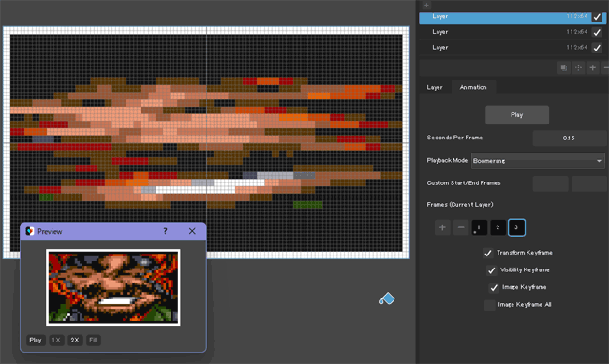Viewport: 609px width, 364px height.
Task: Click the Seconds Per Frame label
Action: [x=454, y=138]
